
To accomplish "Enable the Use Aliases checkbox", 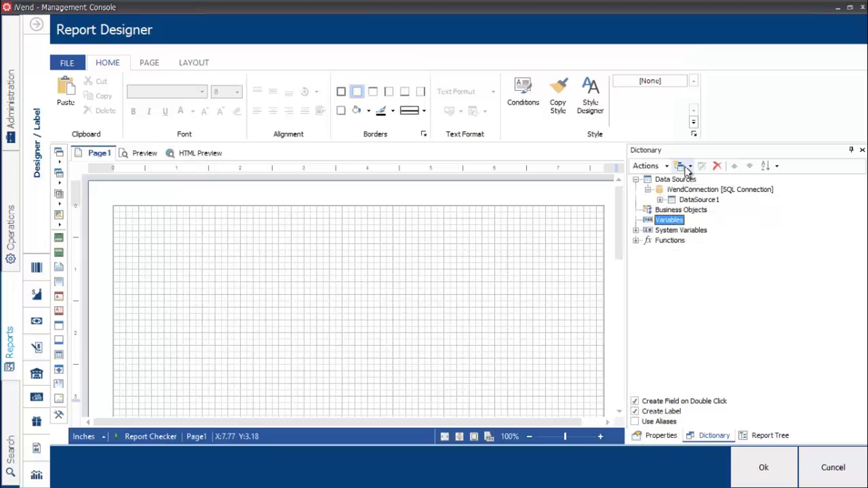I will 635,421.
